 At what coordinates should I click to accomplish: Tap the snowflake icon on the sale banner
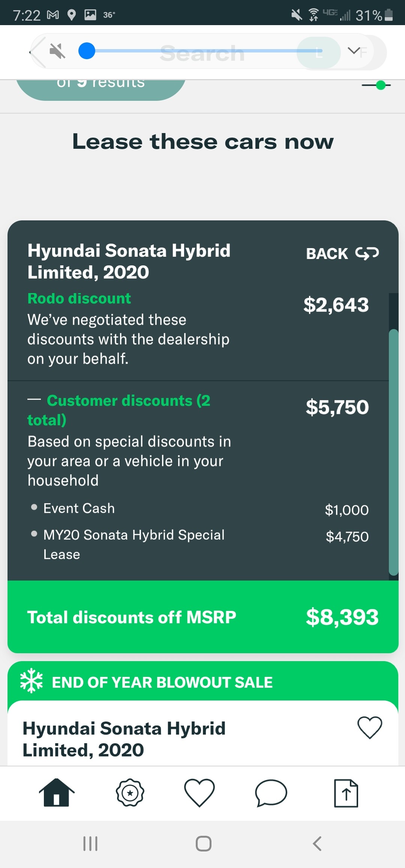pyautogui.click(x=31, y=680)
